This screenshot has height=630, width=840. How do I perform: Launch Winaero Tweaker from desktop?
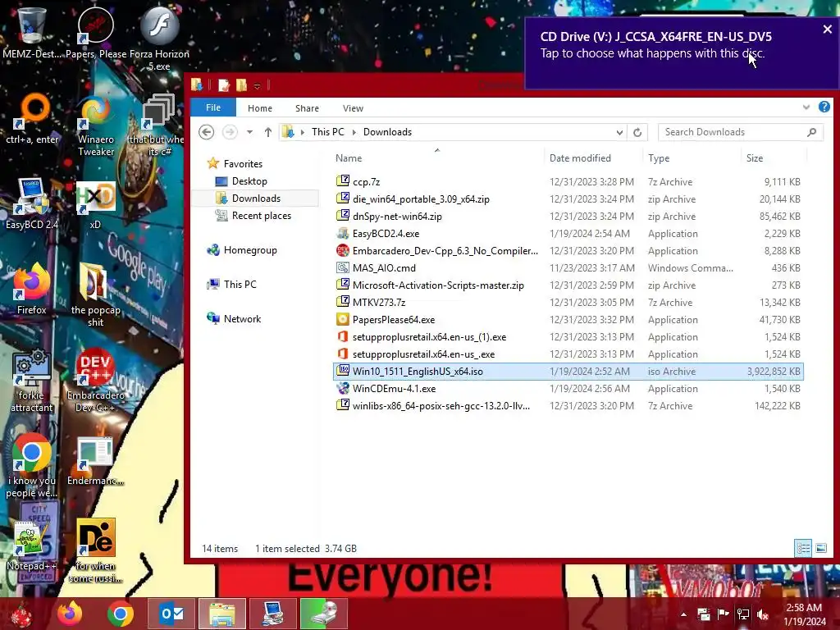(x=96, y=126)
